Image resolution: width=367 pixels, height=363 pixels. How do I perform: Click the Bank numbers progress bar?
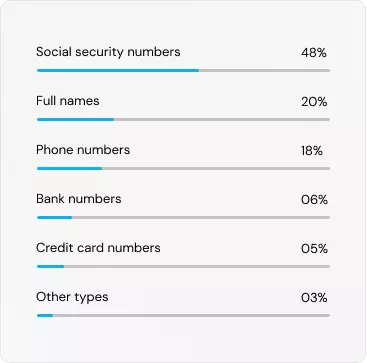183,217
